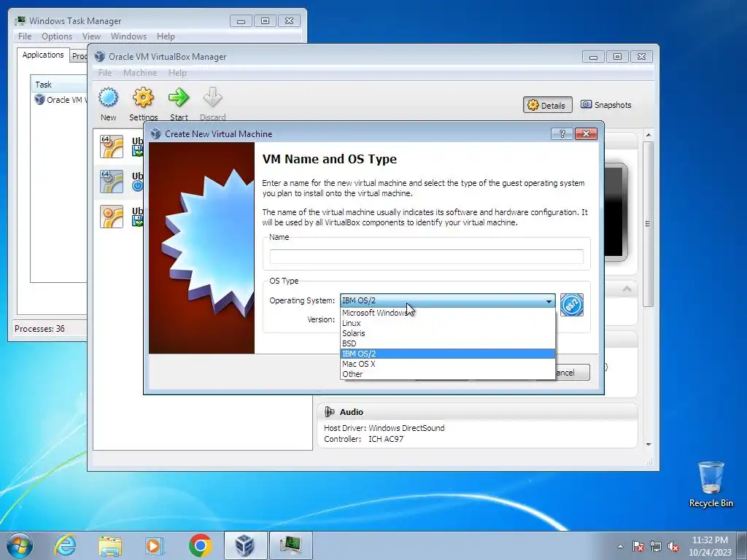This screenshot has height=560, width=747.
Task: Collapse the section with the chevron arrow
Action: click(x=627, y=289)
